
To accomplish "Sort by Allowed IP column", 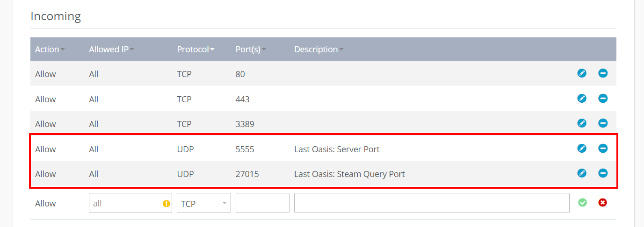I will [x=111, y=50].
